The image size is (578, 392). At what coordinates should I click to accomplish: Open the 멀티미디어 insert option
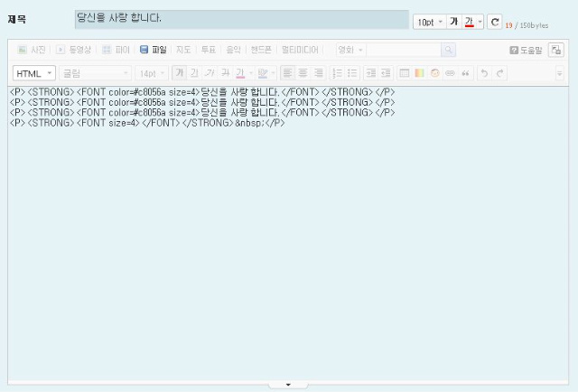300,50
